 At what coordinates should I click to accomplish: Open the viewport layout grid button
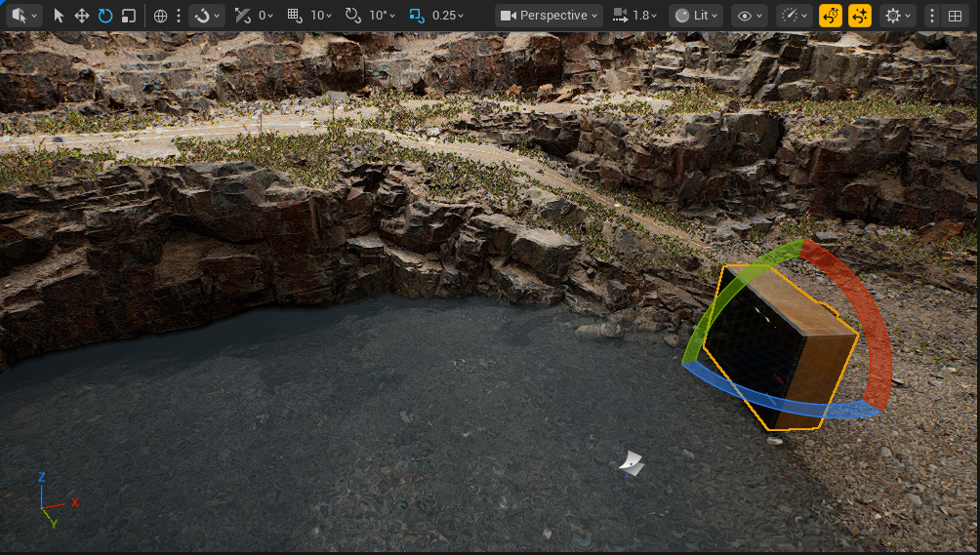(x=955, y=16)
